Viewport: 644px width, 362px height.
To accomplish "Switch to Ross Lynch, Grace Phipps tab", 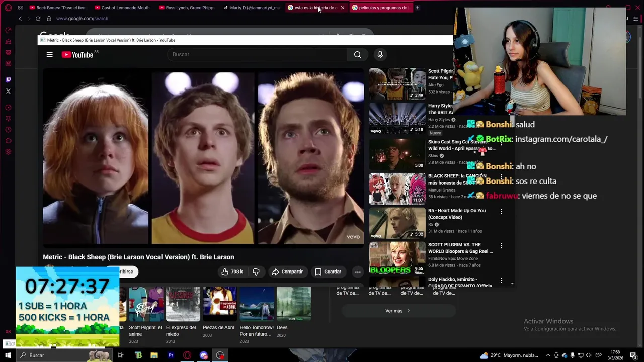I will [187, 8].
